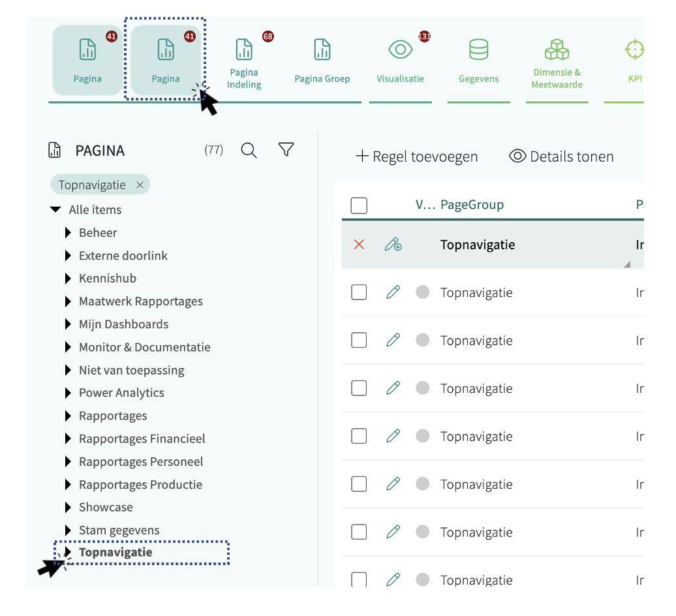The width and height of the screenshot is (676, 616).
Task: Click the red X to cancel the row edit
Action: pos(359,245)
